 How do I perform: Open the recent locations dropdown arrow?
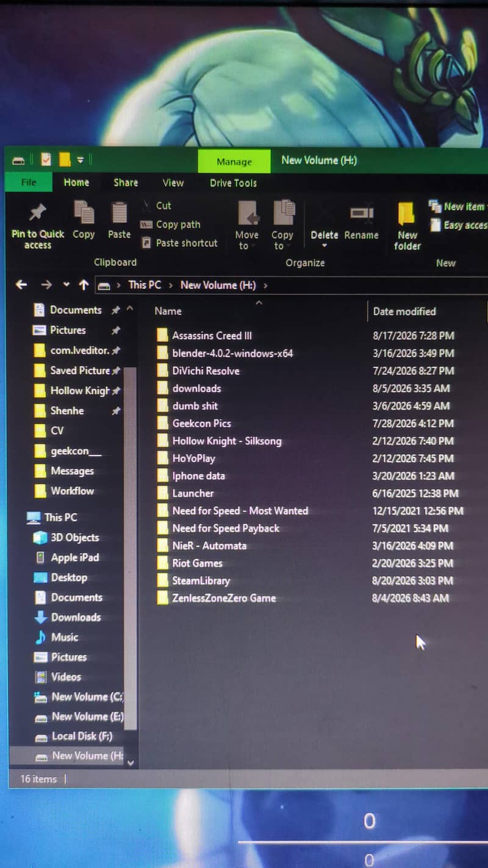tap(66, 285)
